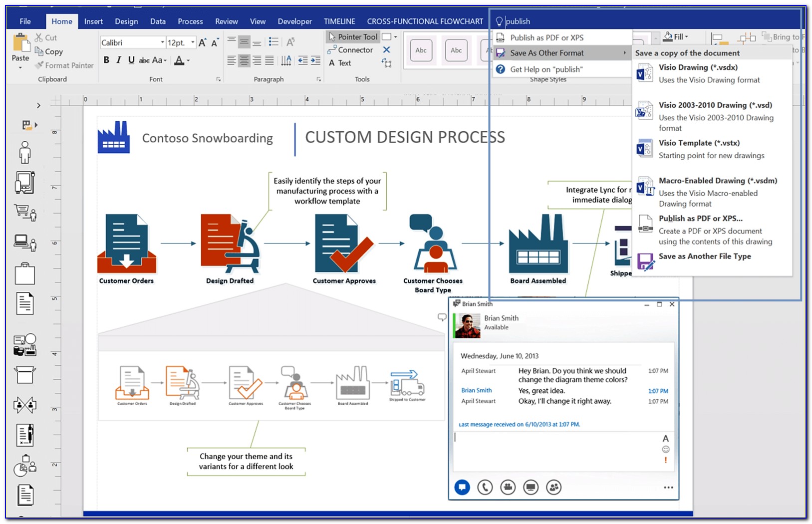The width and height of the screenshot is (812, 524).
Task: Toggle strikethrough formatting
Action: [x=144, y=60]
